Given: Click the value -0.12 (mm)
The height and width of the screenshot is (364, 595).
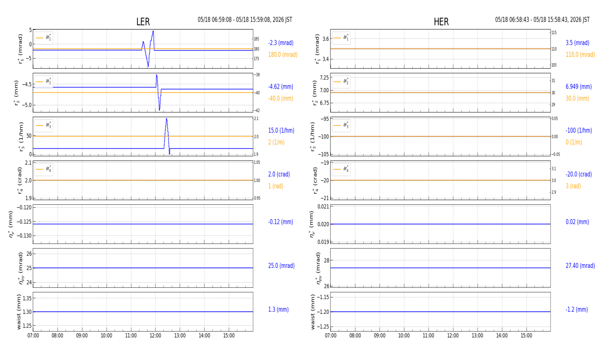Looking at the screenshot, I should click(281, 222).
